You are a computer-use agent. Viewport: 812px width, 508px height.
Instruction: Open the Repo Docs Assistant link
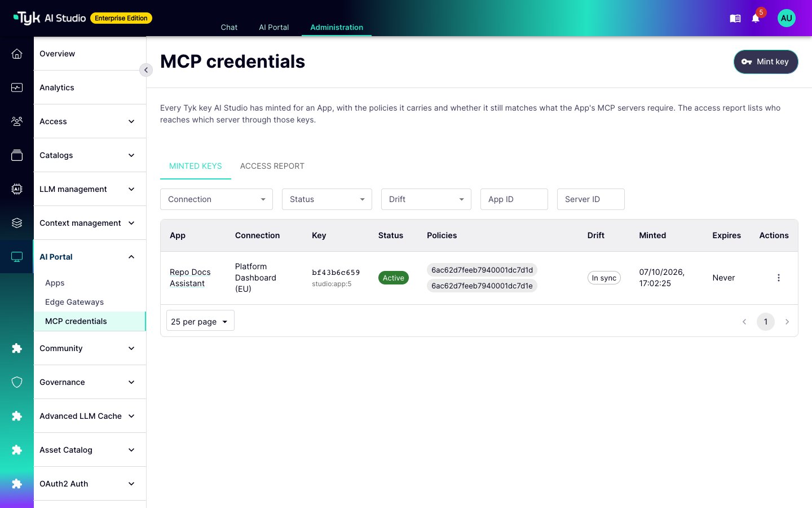190,278
